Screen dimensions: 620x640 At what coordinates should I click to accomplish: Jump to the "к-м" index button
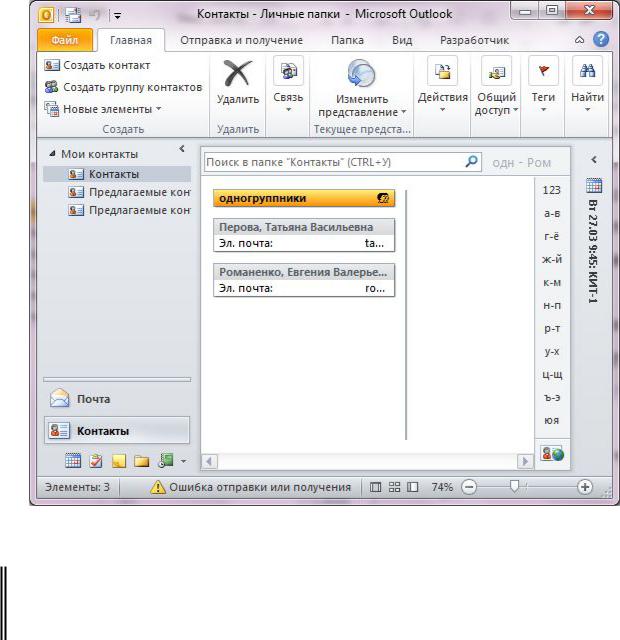(x=552, y=282)
